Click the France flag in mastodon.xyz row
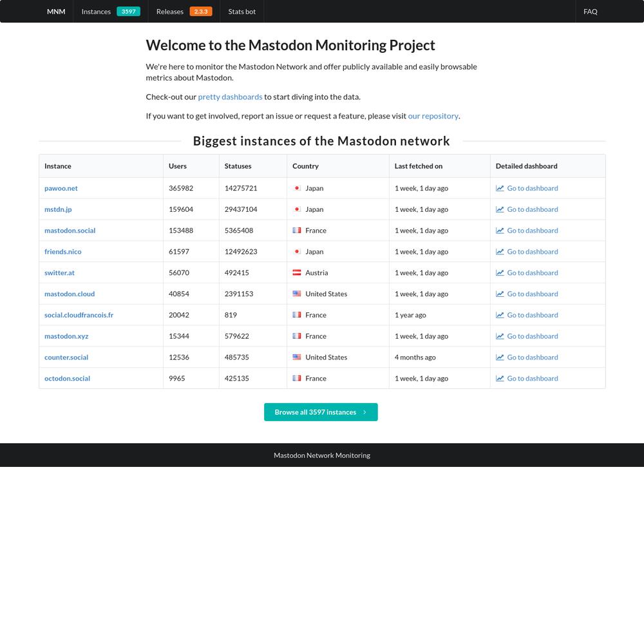The image size is (644, 644). point(296,336)
